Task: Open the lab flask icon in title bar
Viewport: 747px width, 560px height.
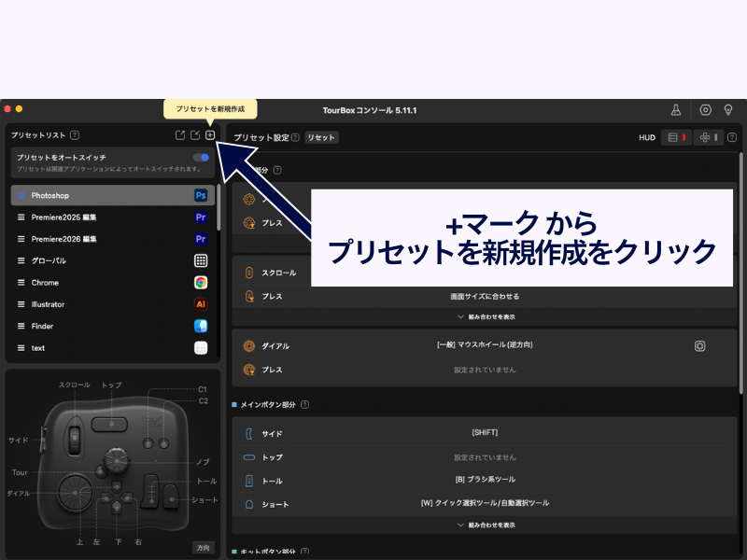Action: coord(676,110)
